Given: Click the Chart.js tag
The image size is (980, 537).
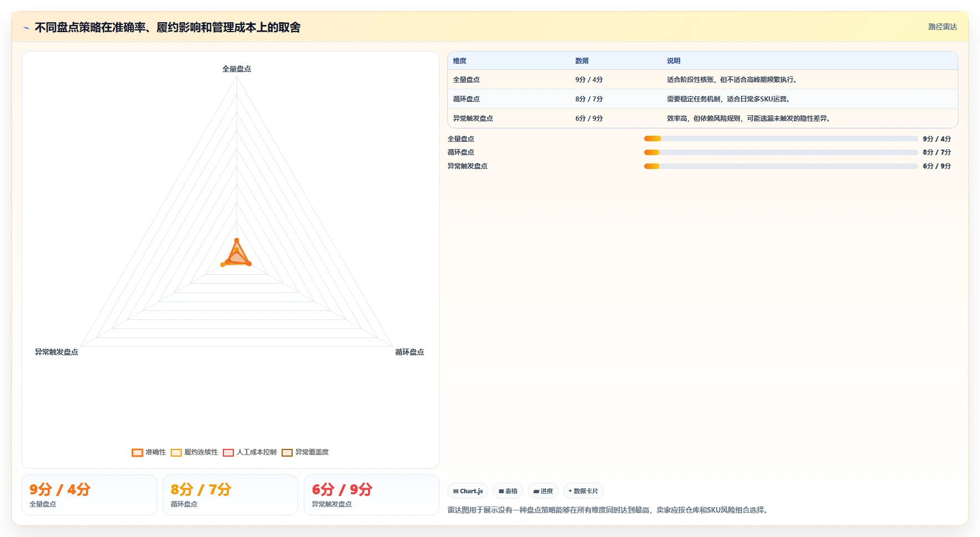Looking at the screenshot, I should coord(468,491).
